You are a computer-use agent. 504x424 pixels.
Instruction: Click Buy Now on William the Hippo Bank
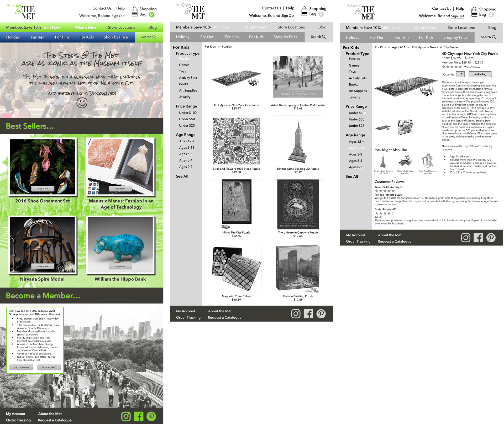[120, 266]
